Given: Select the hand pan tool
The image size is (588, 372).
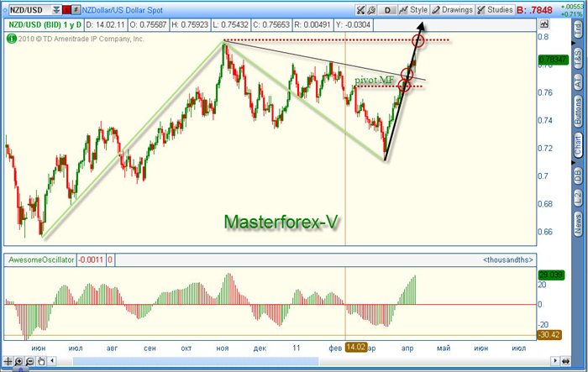Looking at the screenshot, I should pos(41,361).
